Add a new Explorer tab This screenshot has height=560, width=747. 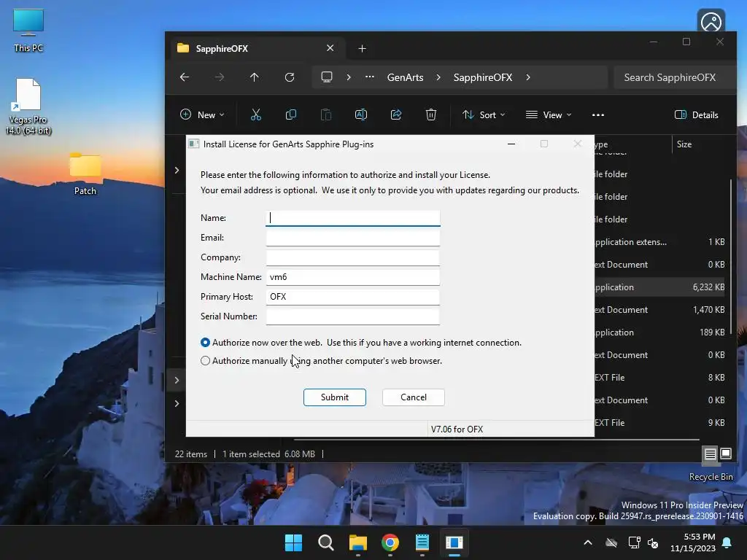pos(362,49)
